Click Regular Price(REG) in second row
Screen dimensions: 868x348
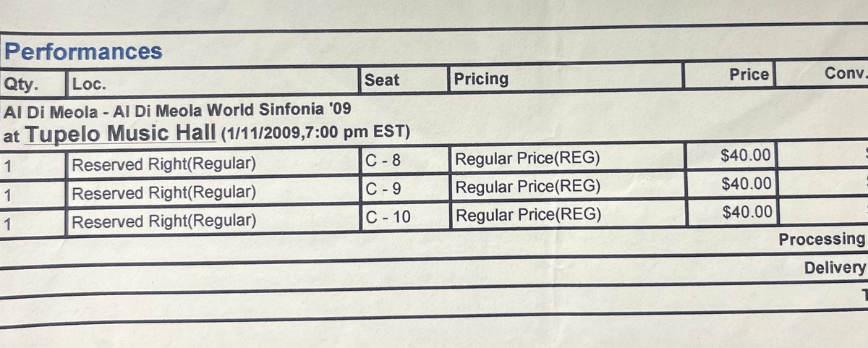coord(529,187)
